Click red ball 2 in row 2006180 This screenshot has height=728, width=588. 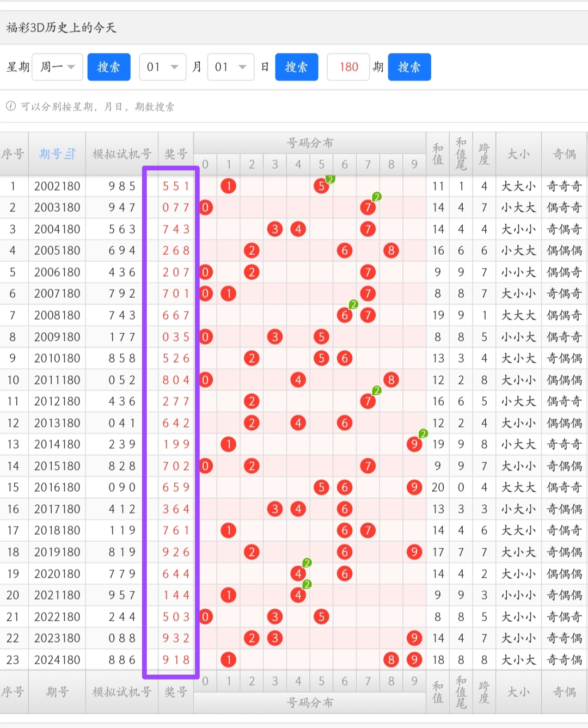[x=252, y=272]
